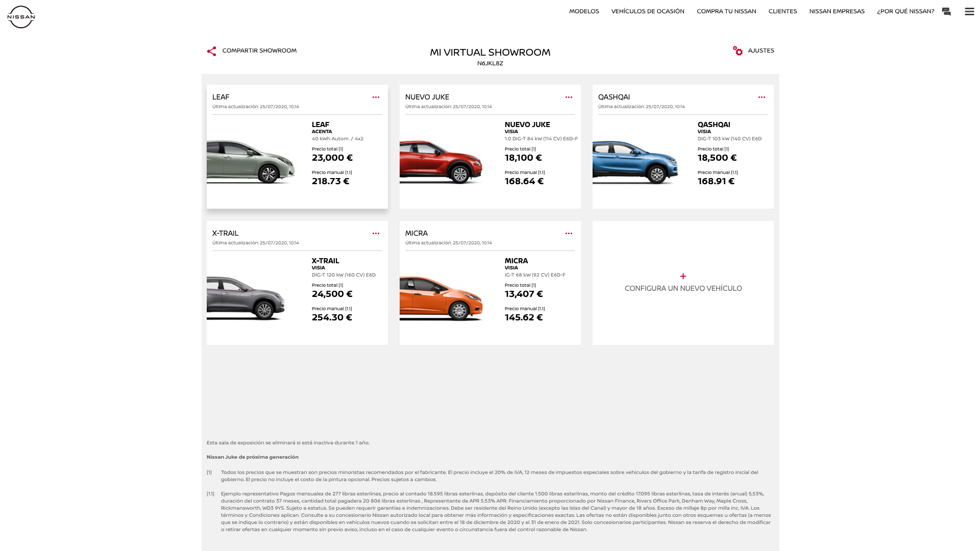
Task: Select the blue Qashqai car image
Action: 635,162
